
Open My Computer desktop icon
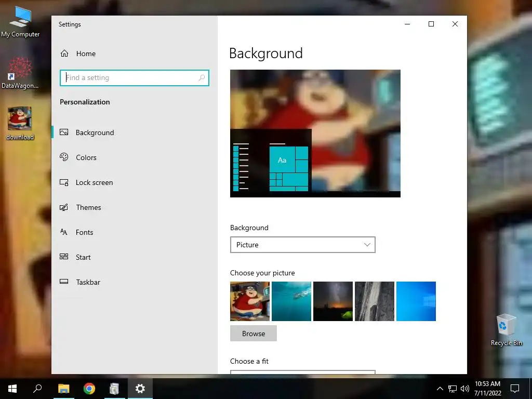coord(20,22)
